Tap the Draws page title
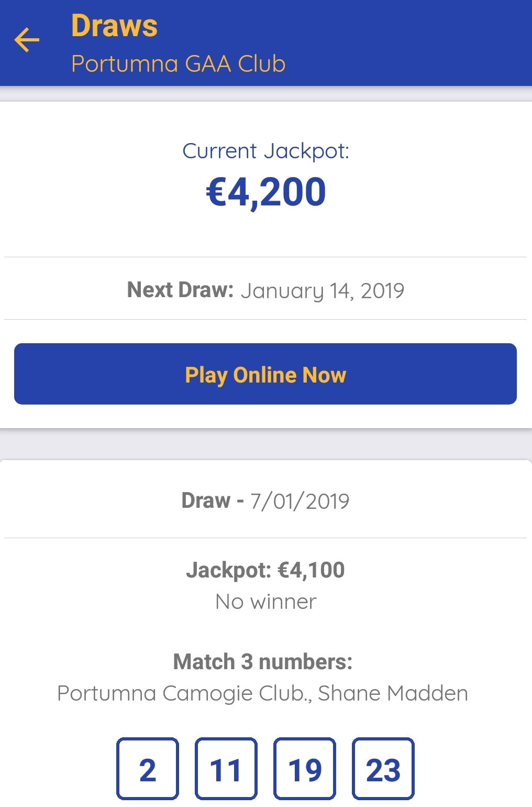 (x=114, y=26)
